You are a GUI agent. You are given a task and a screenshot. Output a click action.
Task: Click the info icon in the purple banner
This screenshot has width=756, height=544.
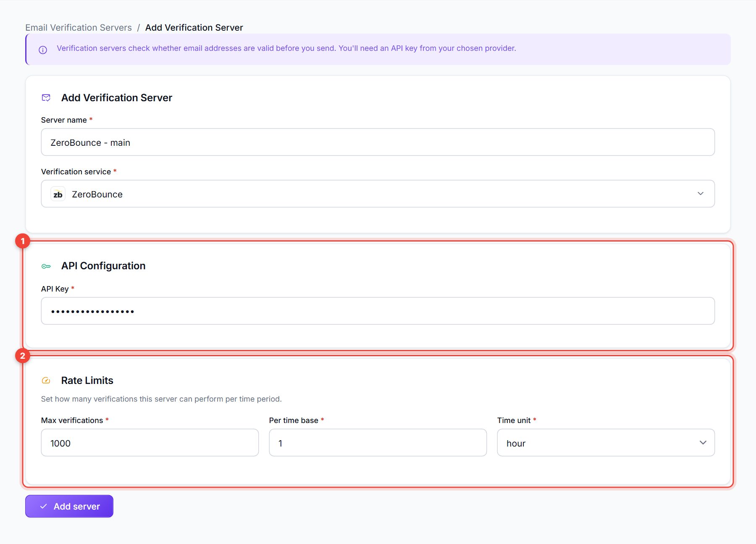[43, 50]
